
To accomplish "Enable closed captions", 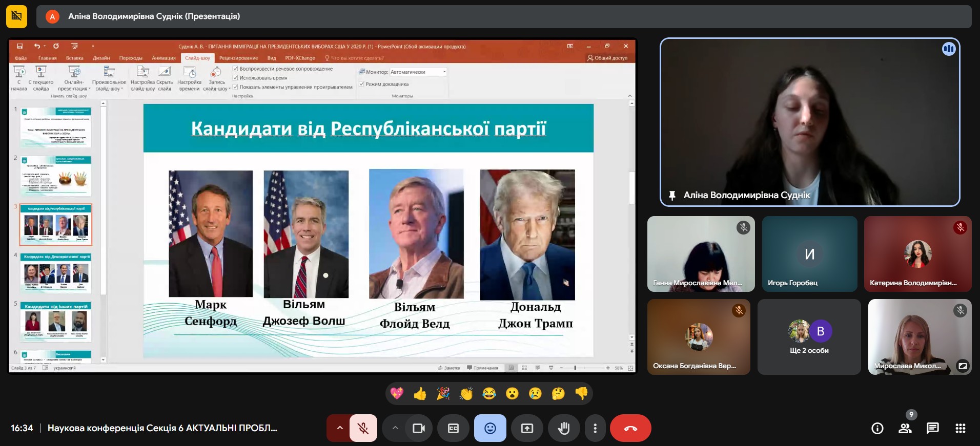I will [x=453, y=428].
